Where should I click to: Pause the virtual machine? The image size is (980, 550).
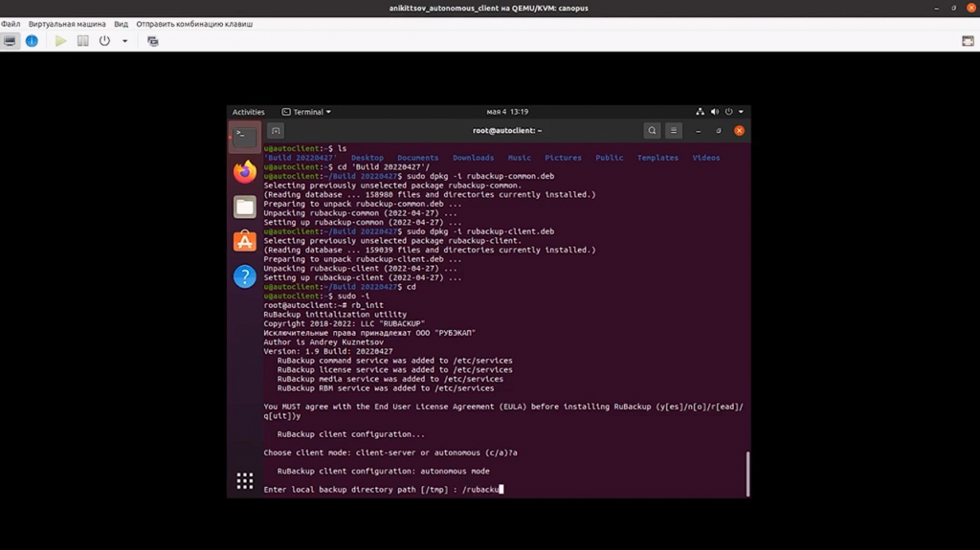82,41
